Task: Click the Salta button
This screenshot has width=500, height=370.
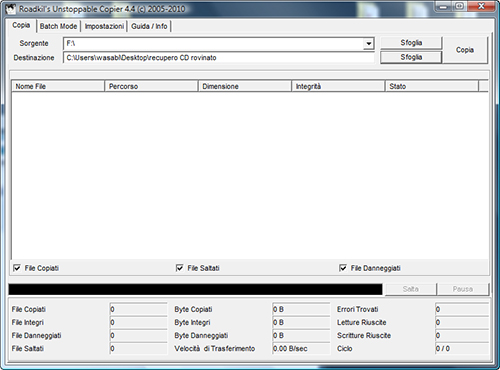Action: click(x=411, y=289)
